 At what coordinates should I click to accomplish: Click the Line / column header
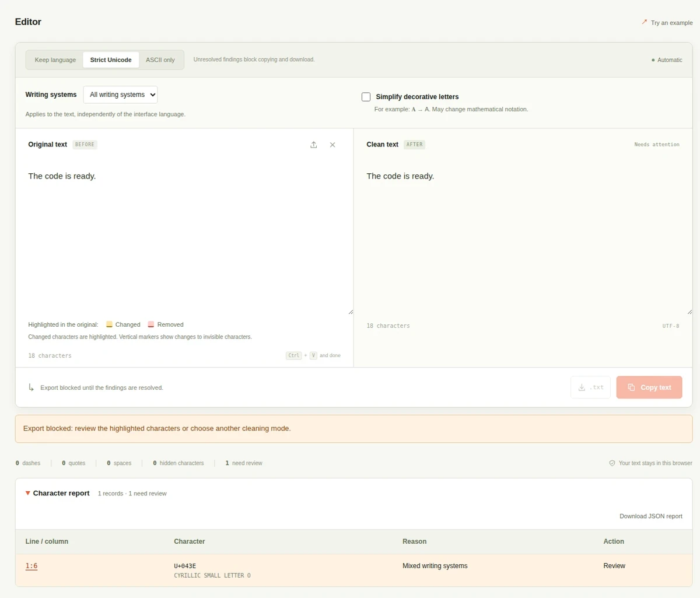click(x=47, y=541)
